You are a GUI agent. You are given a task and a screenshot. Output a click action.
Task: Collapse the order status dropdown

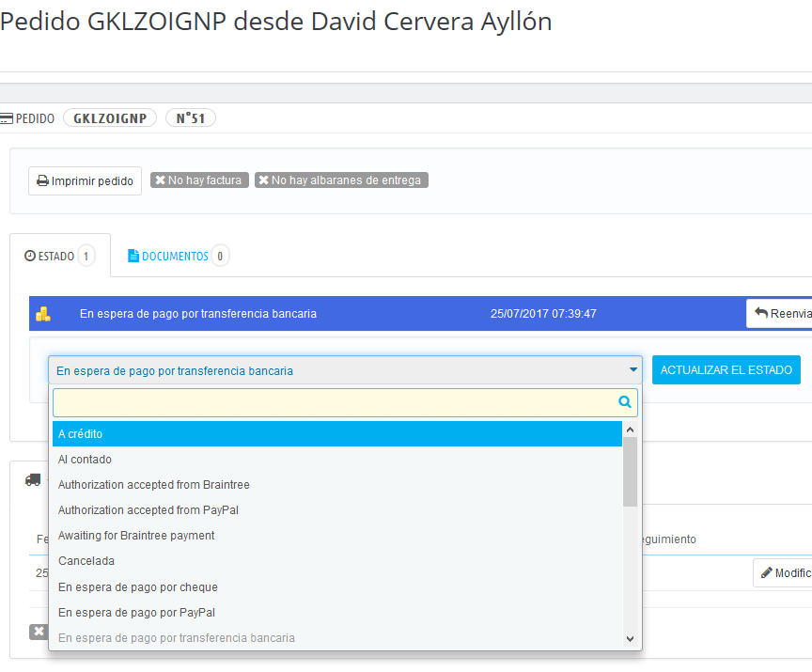pyautogui.click(x=345, y=370)
